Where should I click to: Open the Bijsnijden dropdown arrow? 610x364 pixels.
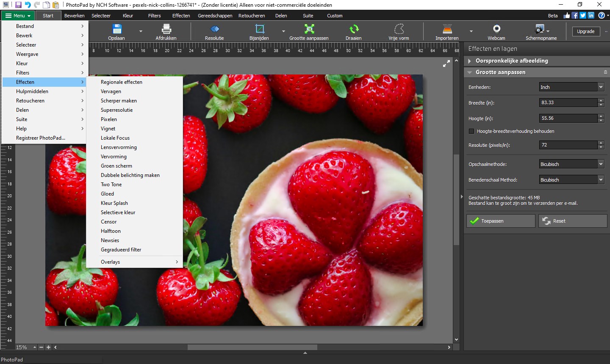(283, 31)
